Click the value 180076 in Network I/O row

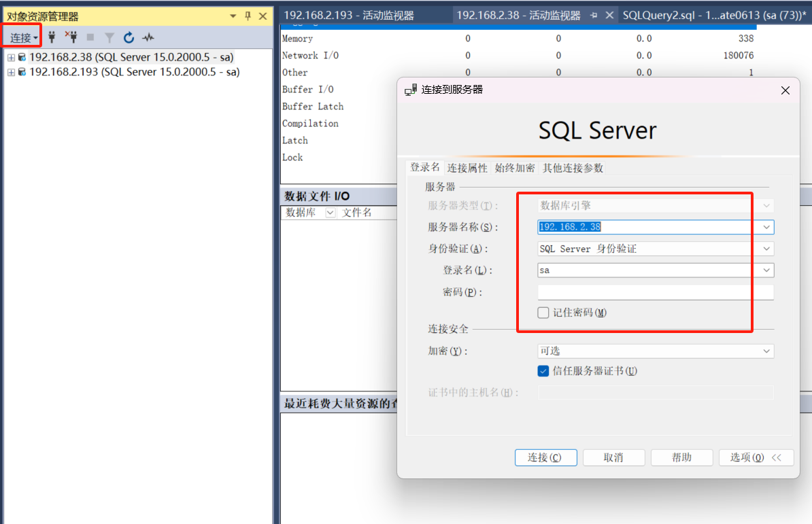(739, 55)
